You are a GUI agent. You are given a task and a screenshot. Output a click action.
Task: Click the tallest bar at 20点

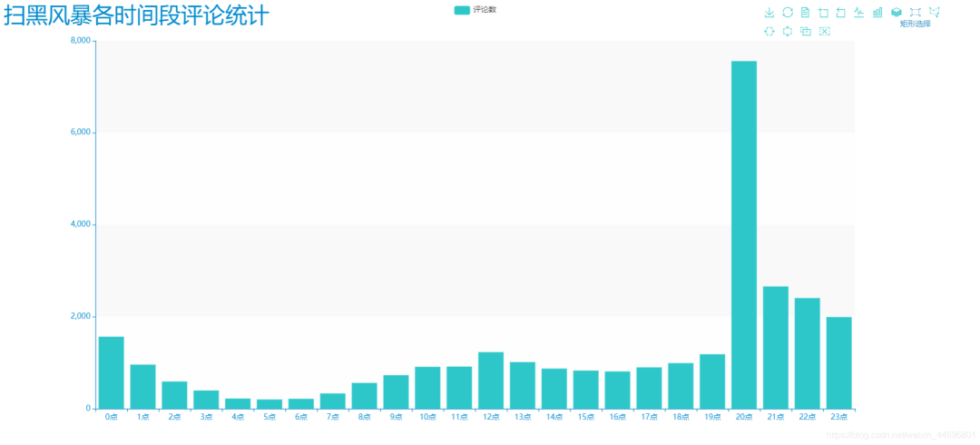click(744, 234)
